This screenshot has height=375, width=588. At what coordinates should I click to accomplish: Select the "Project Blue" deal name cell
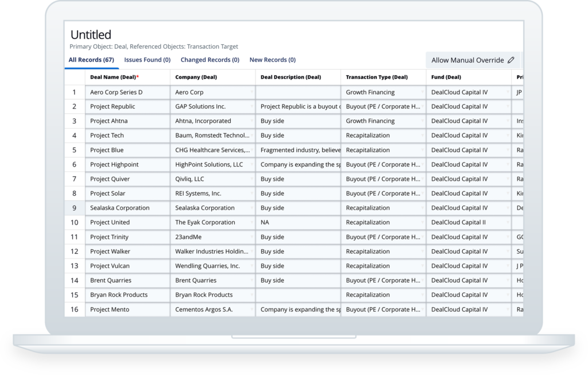(127, 150)
